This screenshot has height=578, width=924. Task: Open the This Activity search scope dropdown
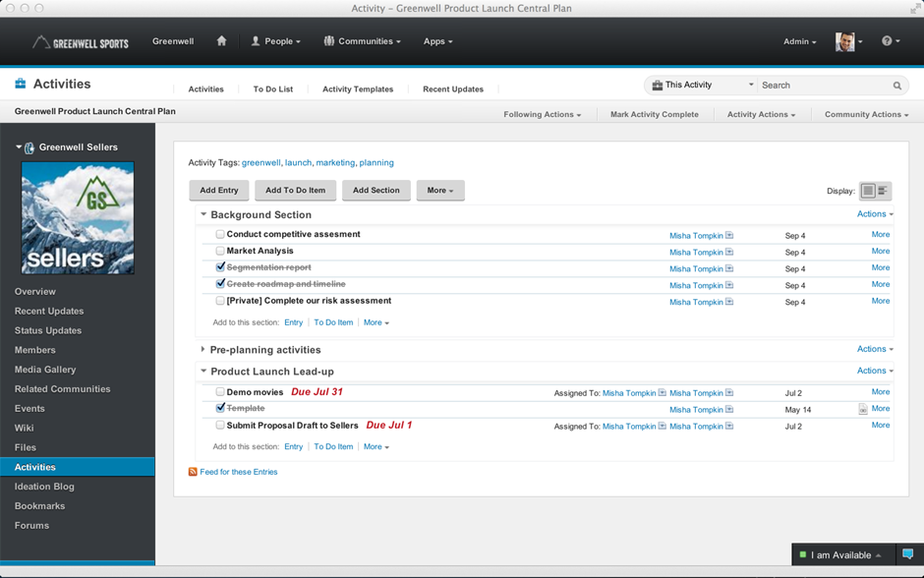[x=703, y=86]
